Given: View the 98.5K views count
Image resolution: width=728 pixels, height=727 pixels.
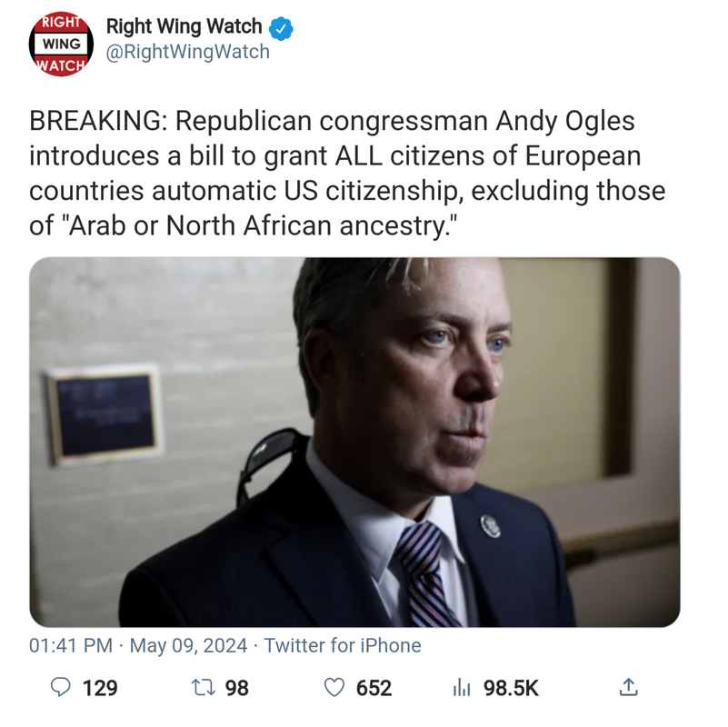Looking at the screenshot, I should pos(511,688).
